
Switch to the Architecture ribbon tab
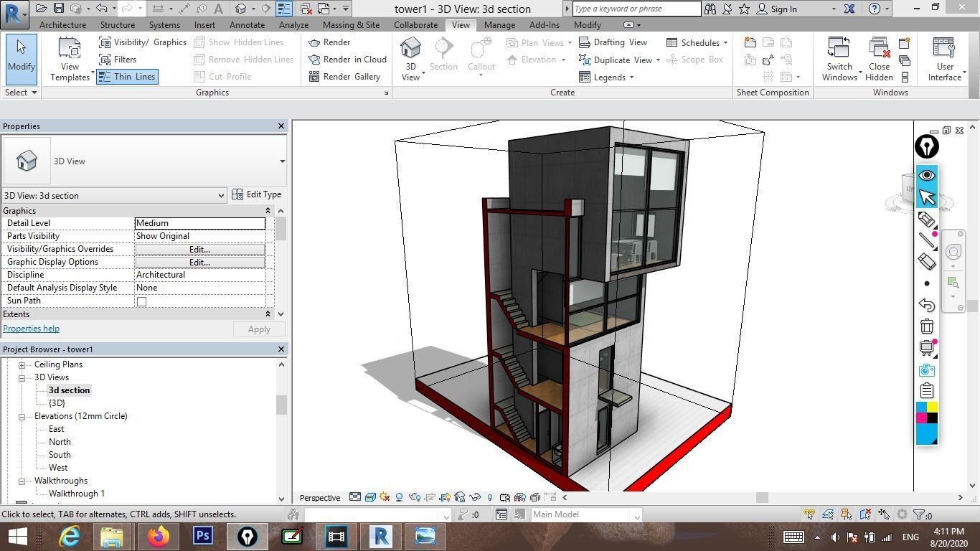click(62, 24)
